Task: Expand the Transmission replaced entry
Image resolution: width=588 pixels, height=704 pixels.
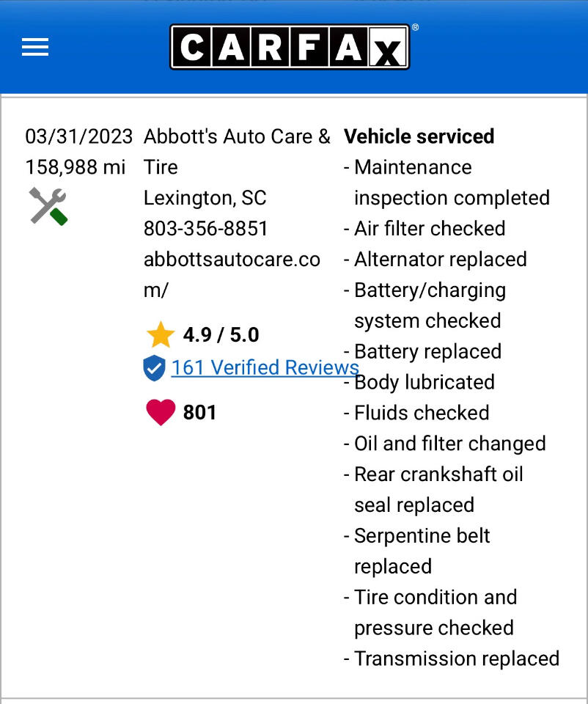Action: (456, 659)
